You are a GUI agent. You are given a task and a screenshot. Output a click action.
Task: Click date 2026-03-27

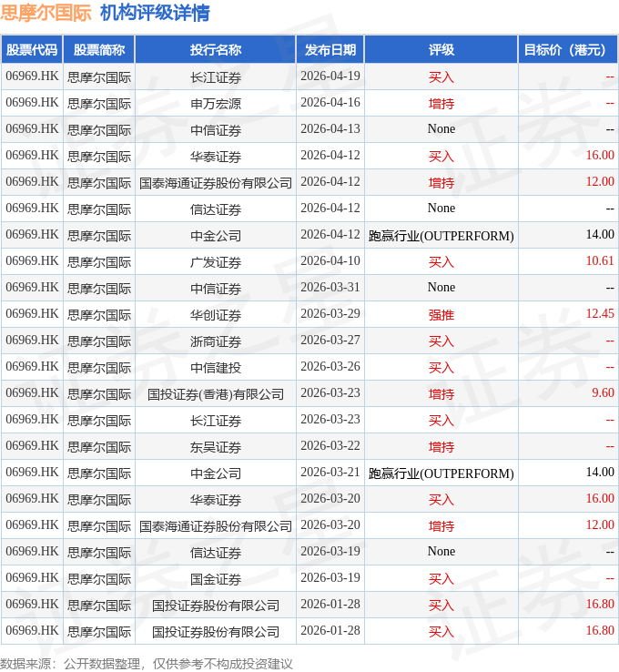click(330, 341)
